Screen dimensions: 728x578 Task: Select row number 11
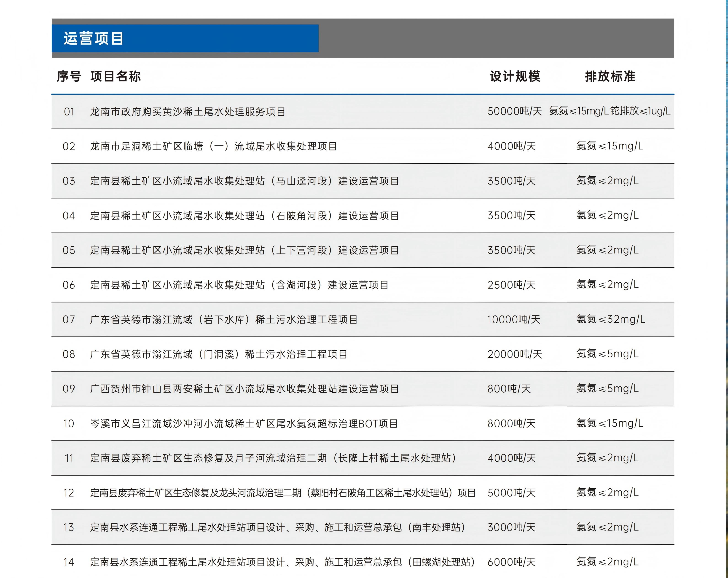69,458
